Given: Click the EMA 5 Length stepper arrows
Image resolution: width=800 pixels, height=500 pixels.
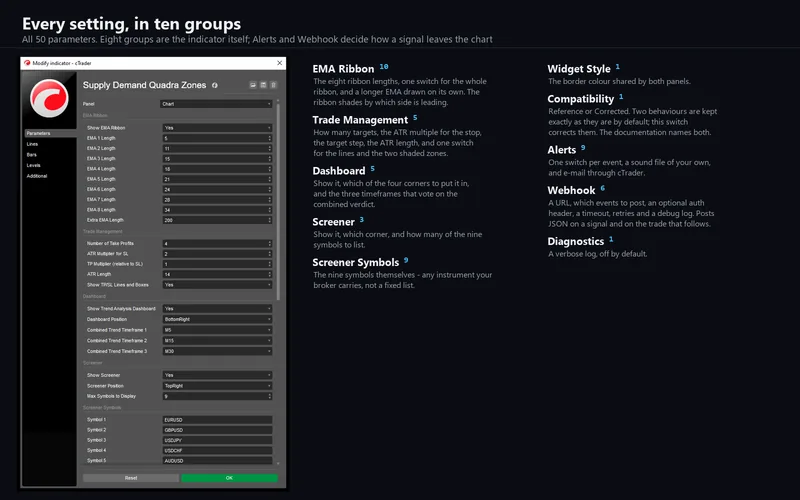Looking at the screenshot, I should coord(270,179).
